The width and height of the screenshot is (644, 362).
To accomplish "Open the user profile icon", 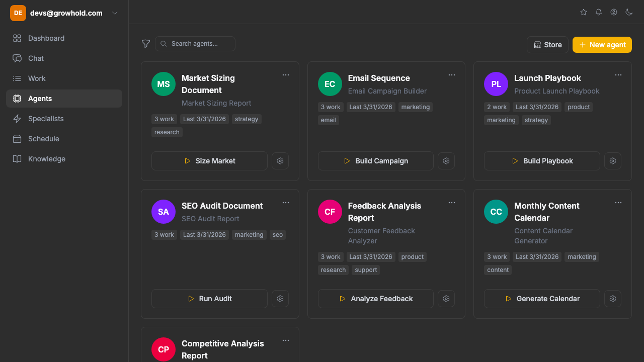I will point(614,12).
